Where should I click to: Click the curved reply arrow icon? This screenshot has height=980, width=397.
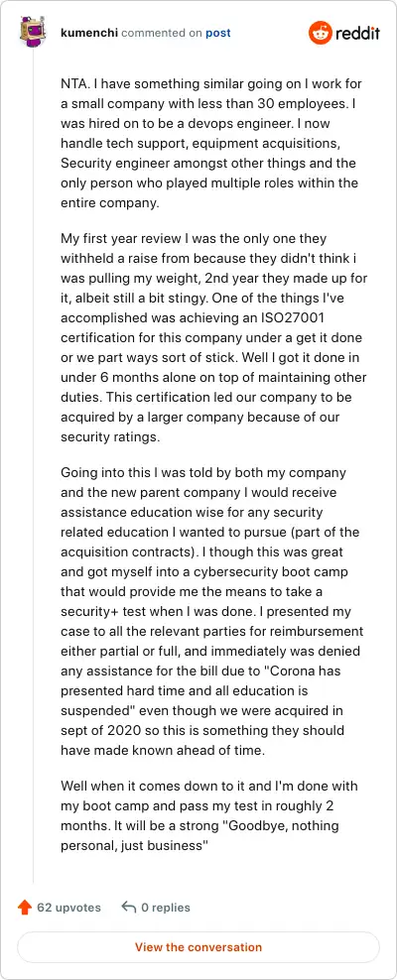point(129,908)
